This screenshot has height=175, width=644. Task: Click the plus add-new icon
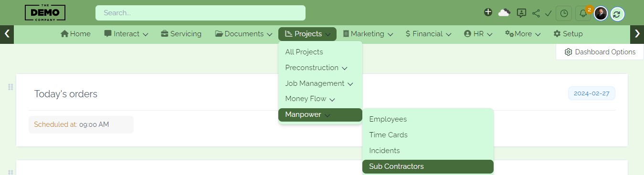tap(488, 12)
